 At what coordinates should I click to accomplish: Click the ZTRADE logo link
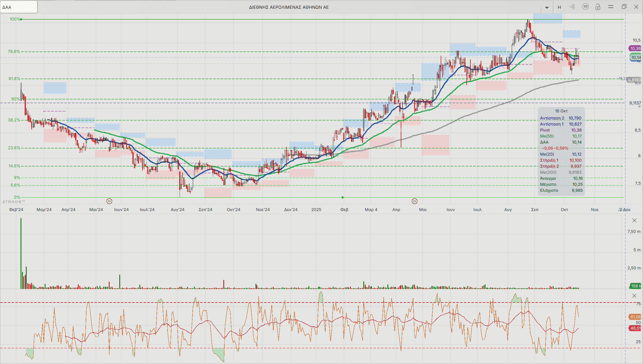(14, 202)
